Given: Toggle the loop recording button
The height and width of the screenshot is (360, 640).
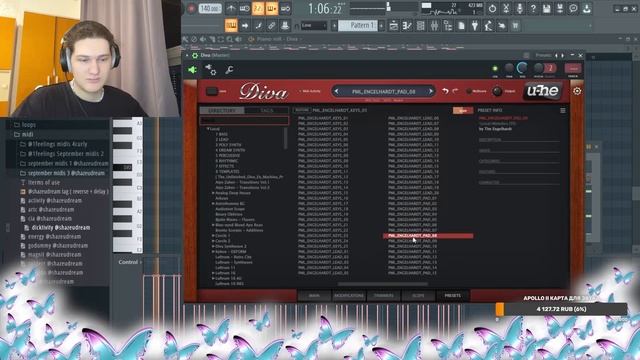Looking at the screenshot, I should (x=285, y=8).
